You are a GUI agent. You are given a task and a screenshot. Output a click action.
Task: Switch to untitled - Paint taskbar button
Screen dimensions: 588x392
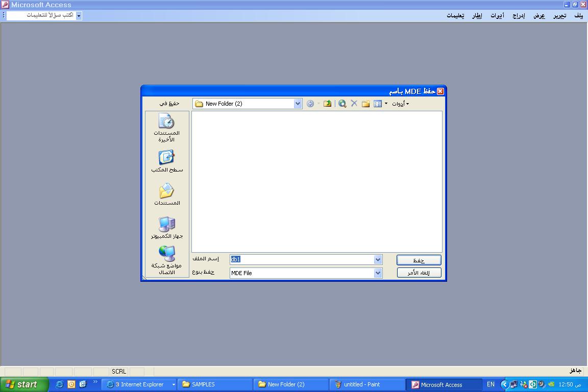(x=367, y=384)
